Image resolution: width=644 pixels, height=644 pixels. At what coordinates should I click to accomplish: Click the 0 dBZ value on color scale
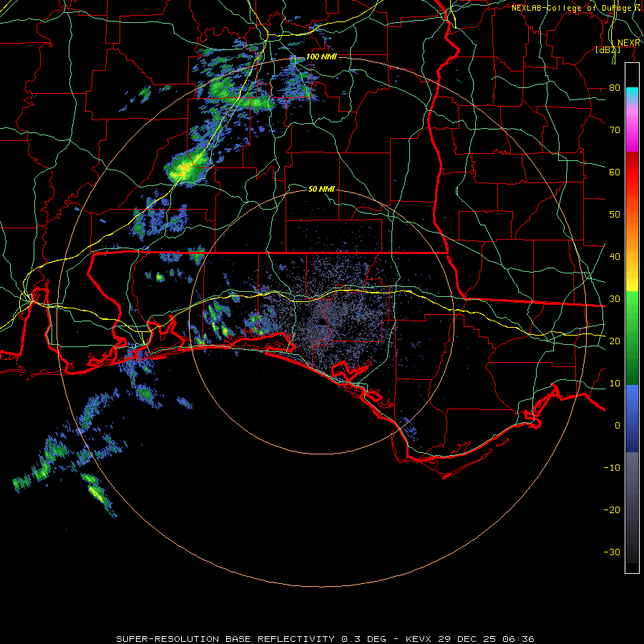pos(618,426)
